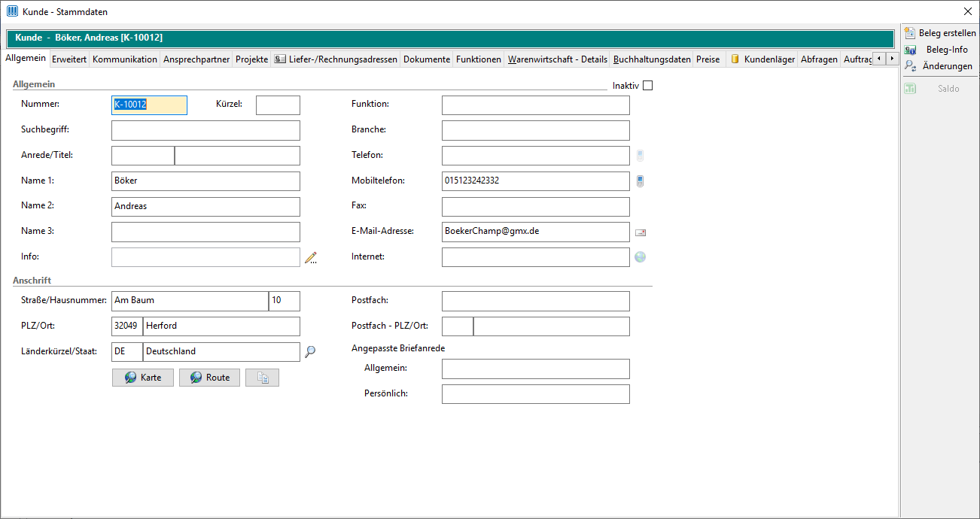Toggle the Inaktiv checkbox
The height and width of the screenshot is (519, 980).
[x=647, y=85]
